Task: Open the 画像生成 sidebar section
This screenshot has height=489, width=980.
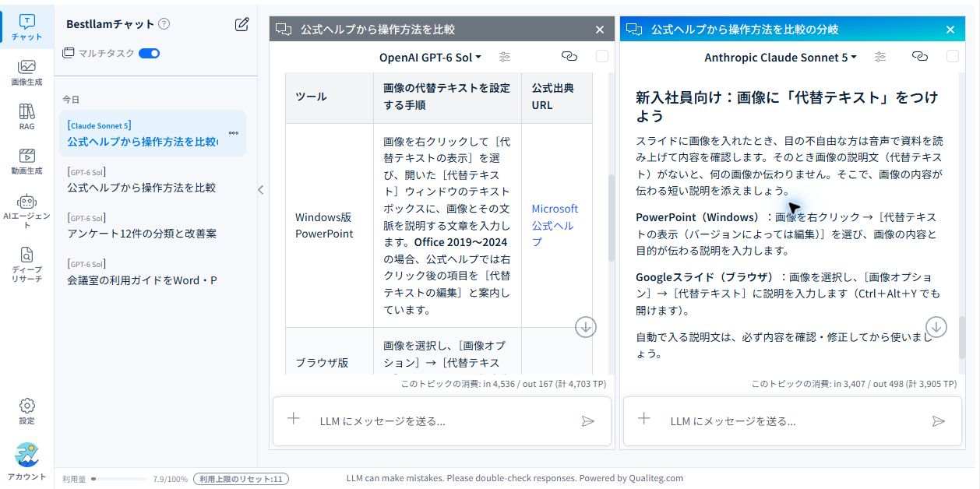Action: click(26, 72)
